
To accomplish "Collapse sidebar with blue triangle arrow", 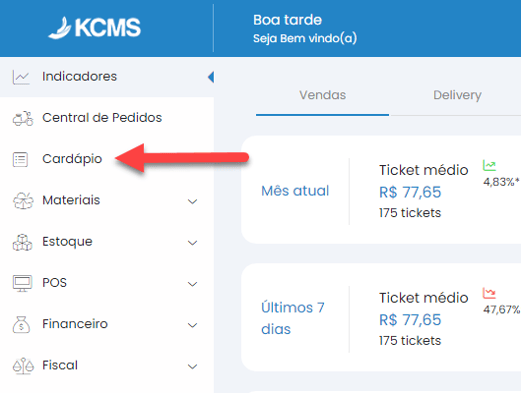I will [211, 77].
